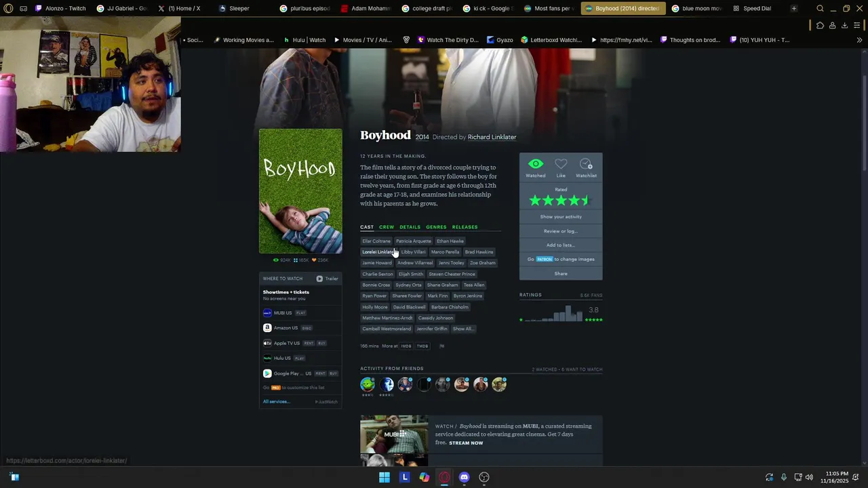Image resolution: width=868 pixels, height=488 pixels.
Task: Click the browser account icon
Action: tap(832, 26)
